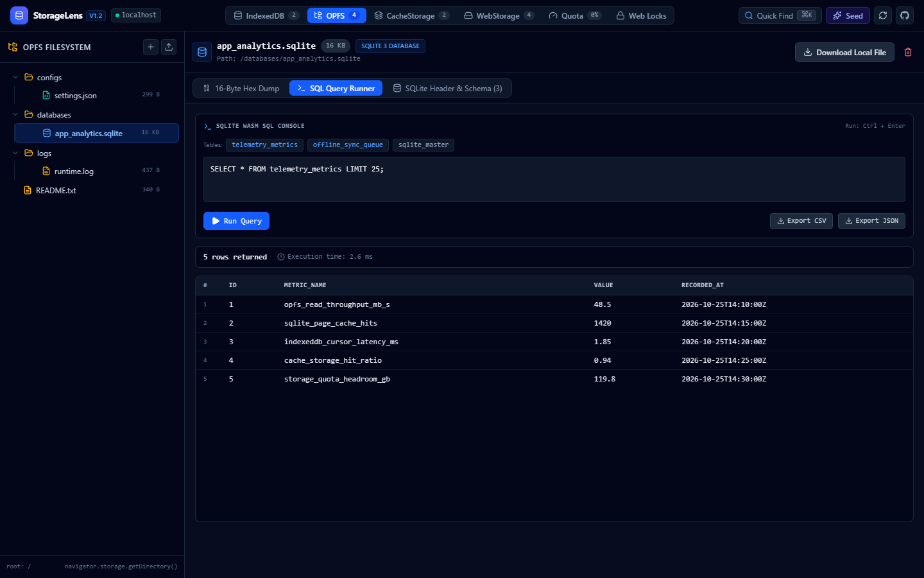Click the SQL console prompt icon
This screenshot has width=924, height=578.
coord(207,126)
